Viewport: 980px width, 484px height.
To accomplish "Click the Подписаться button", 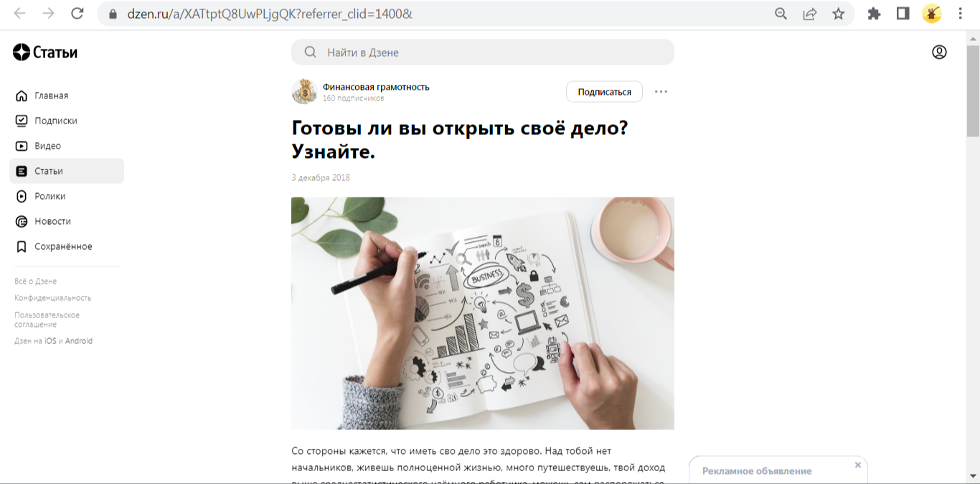I will click(x=604, y=92).
